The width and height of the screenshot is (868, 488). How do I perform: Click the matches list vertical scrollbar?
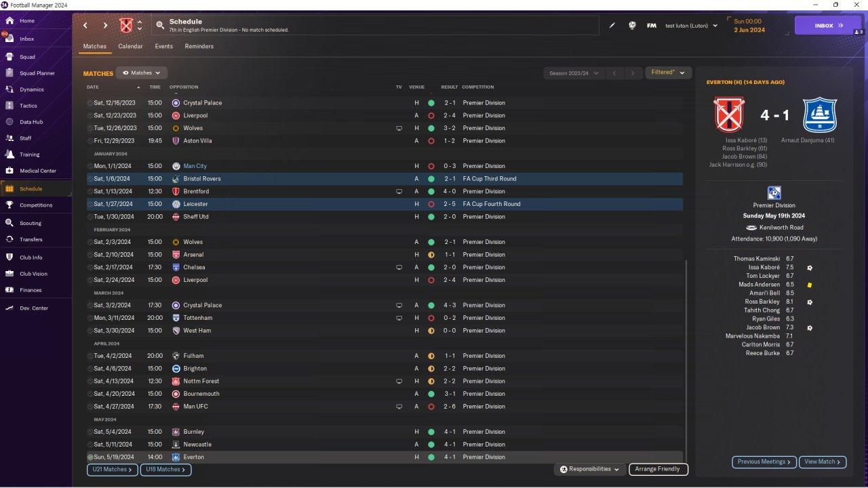pos(687,359)
